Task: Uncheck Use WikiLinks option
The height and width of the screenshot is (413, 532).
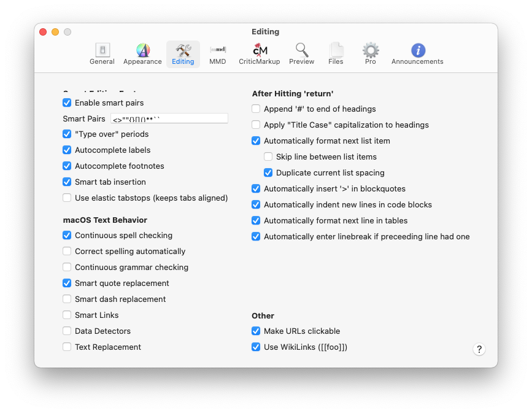Action: point(256,347)
